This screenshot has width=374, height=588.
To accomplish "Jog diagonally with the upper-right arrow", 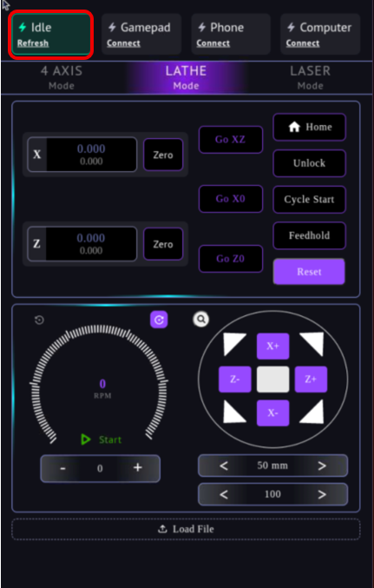I will coord(312,344).
